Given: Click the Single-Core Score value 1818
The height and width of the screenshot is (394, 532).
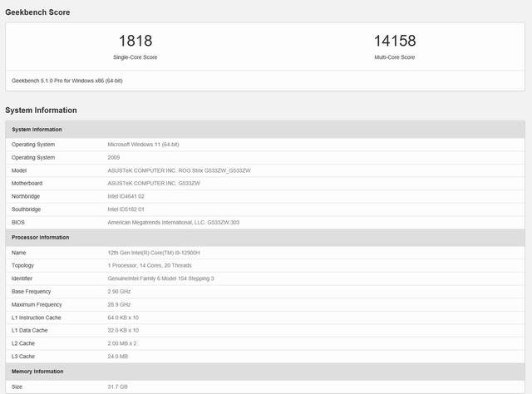Looking at the screenshot, I should click(135, 40).
